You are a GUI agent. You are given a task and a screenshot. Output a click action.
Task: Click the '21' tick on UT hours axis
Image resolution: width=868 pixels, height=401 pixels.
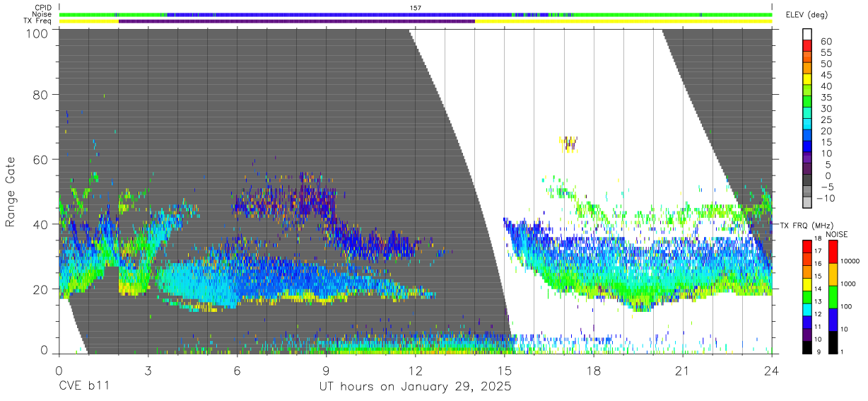683,371
